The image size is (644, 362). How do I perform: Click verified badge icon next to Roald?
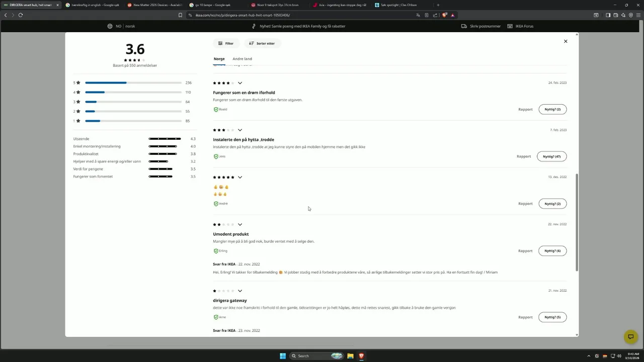click(x=216, y=110)
